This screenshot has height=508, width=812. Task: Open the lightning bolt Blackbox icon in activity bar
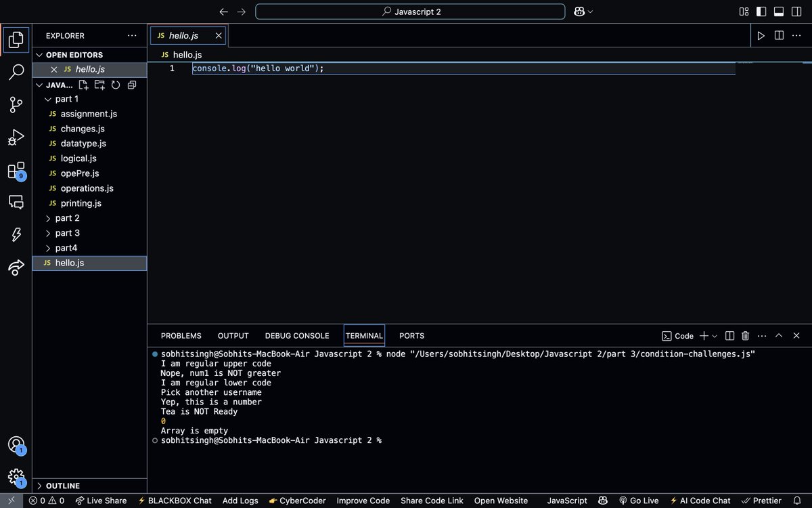pyautogui.click(x=16, y=234)
